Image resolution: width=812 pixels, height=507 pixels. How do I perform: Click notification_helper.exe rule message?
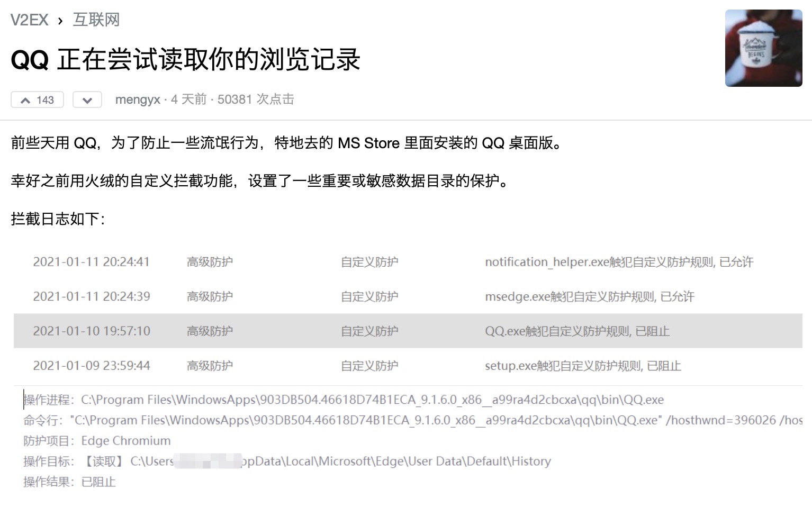coord(619,262)
